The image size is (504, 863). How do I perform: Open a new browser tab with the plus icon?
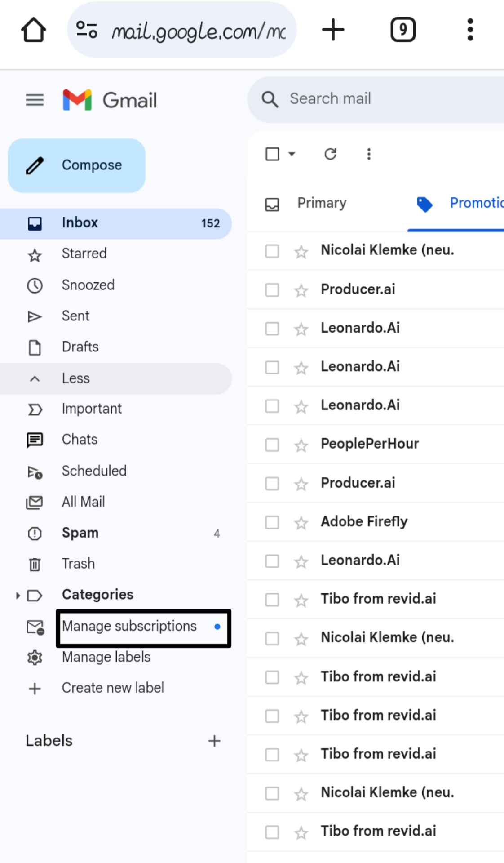point(333,30)
